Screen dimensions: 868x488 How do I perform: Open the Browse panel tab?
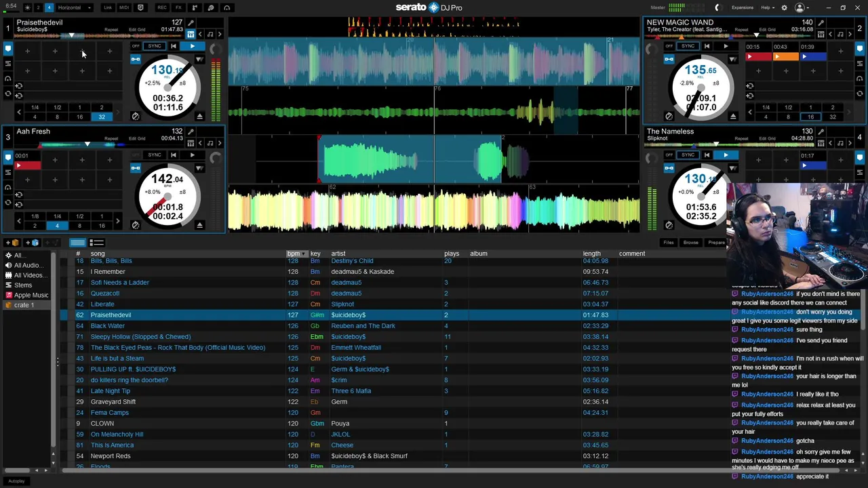(x=690, y=243)
